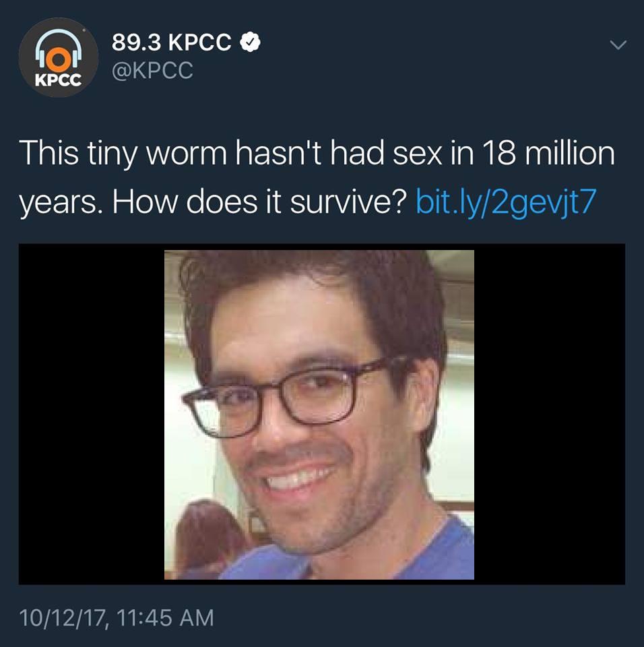
Task: Tap the word "years" in tweet
Action: click(x=58, y=204)
